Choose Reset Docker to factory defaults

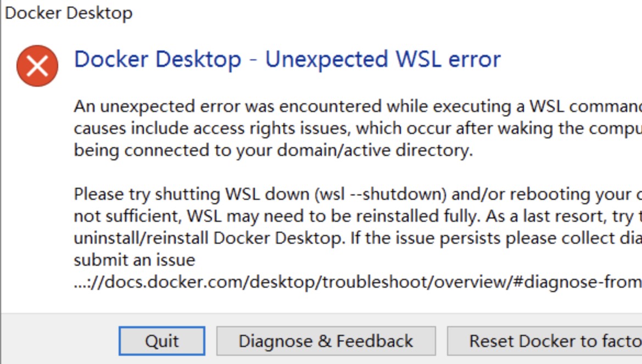[545, 340]
